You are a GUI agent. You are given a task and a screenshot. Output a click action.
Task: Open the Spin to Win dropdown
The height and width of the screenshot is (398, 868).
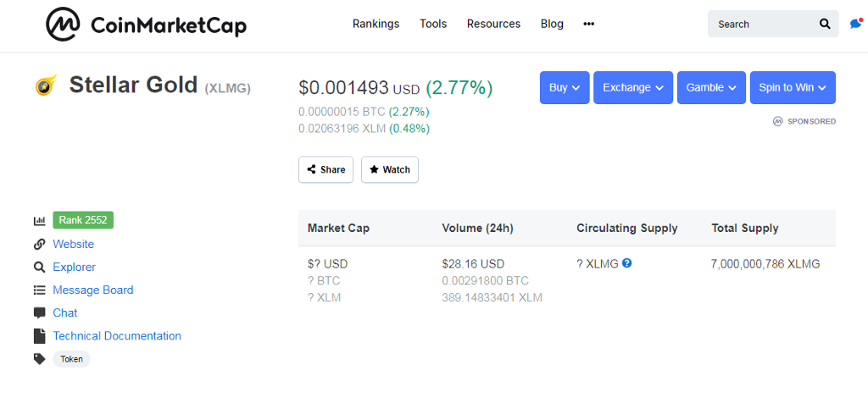point(792,87)
